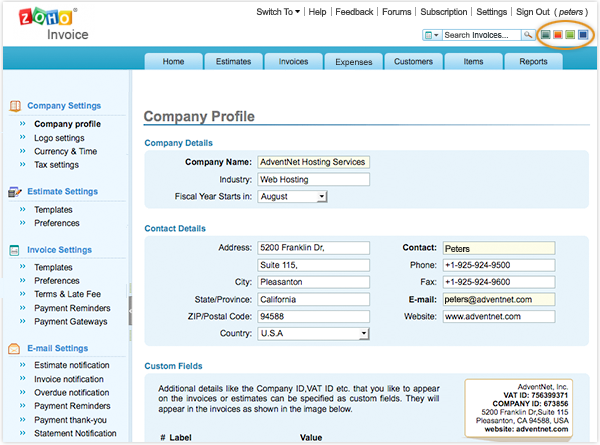The image size is (600, 445).
Task: Click the ZIP/Postal Code field
Action: tap(313, 317)
